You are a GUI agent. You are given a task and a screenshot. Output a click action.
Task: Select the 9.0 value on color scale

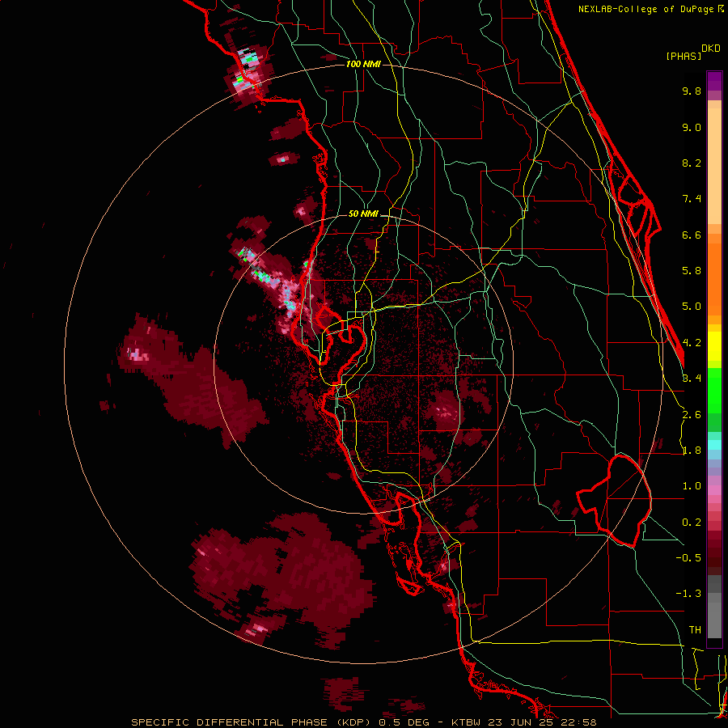click(x=692, y=127)
